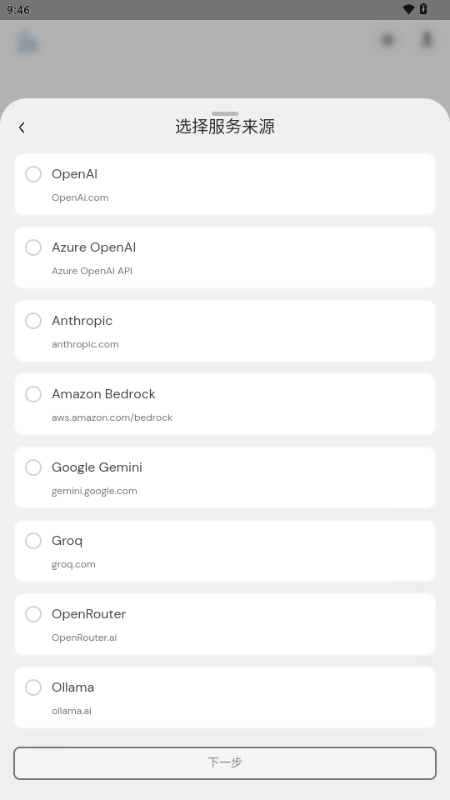This screenshot has height=800, width=450.
Task: Tap the battery icon in status bar
Action: (423, 9)
